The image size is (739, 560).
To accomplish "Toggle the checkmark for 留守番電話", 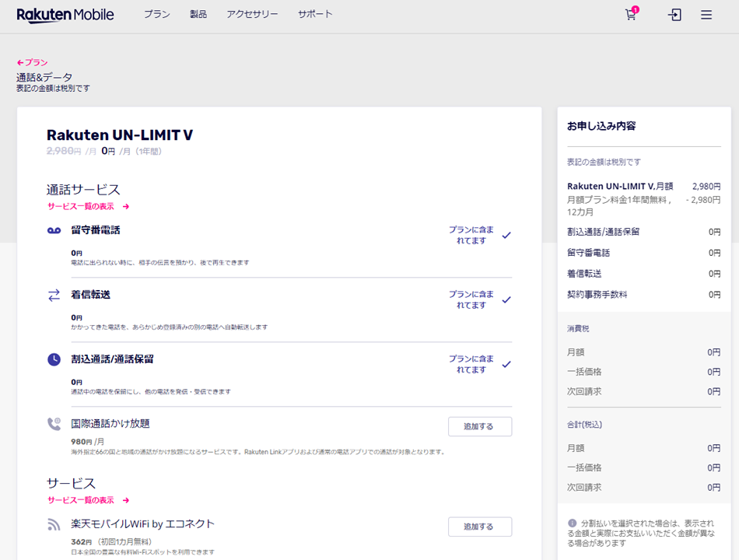I will pyautogui.click(x=506, y=235).
